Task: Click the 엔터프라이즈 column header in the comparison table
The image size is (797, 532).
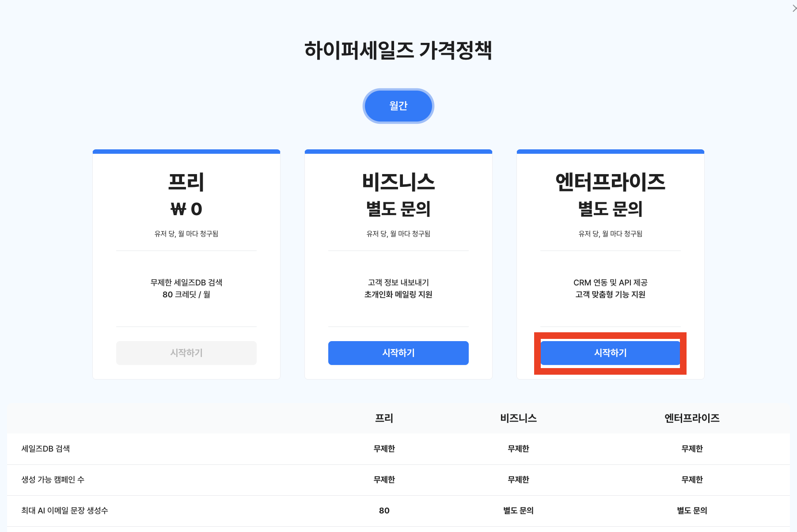Action: (x=692, y=418)
